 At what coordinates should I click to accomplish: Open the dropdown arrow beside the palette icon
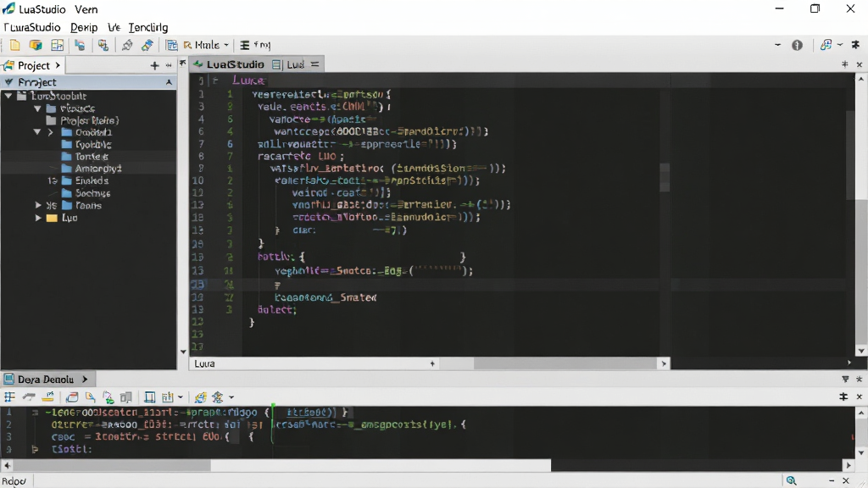tap(840, 46)
